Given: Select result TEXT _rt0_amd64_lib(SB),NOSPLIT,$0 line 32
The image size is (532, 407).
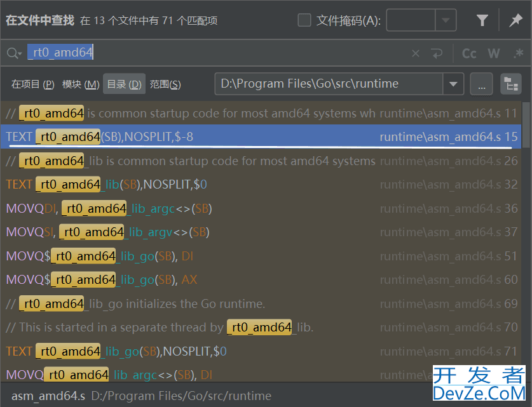Looking at the screenshot, I should tap(261, 184).
